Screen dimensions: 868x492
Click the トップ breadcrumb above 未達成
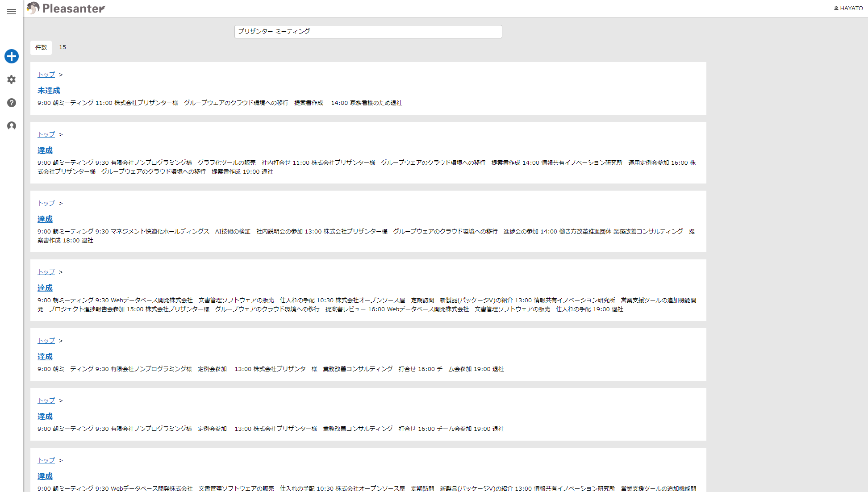pyautogui.click(x=46, y=75)
